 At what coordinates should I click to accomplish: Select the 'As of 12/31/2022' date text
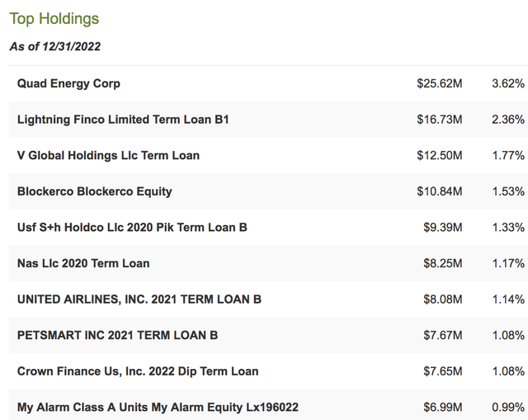tap(55, 46)
